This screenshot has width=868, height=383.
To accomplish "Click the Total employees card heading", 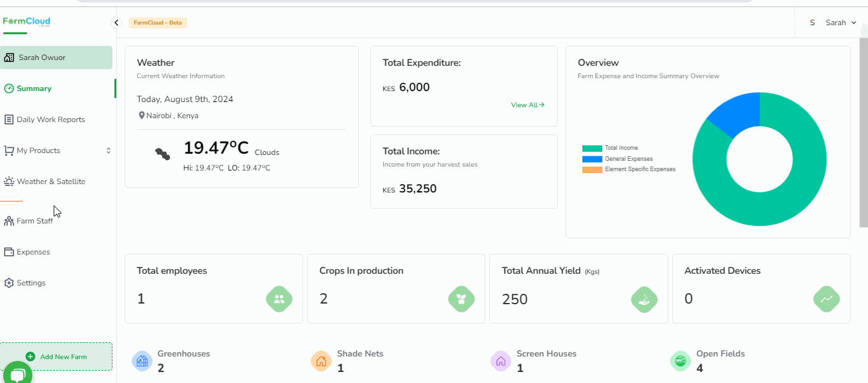I will (x=172, y=271).
